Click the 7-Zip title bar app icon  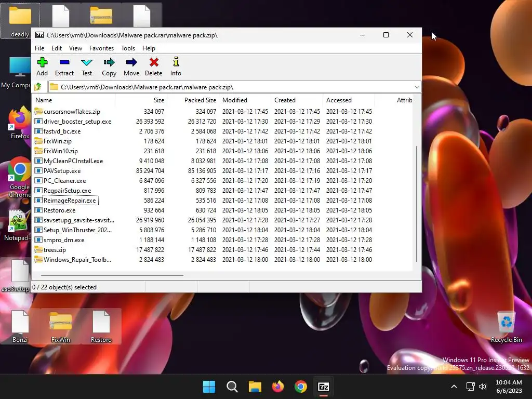39,35
